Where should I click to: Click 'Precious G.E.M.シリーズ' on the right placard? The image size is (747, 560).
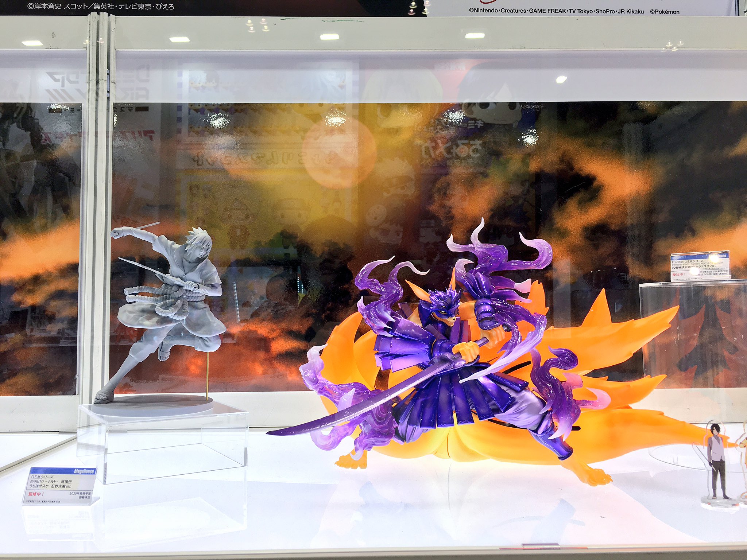(688, 262)
